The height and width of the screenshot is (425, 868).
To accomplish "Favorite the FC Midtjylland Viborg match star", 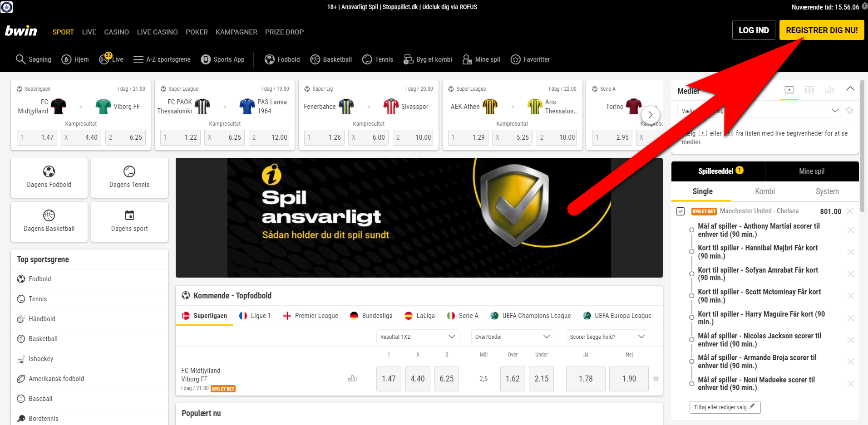I will pos(656,379).
